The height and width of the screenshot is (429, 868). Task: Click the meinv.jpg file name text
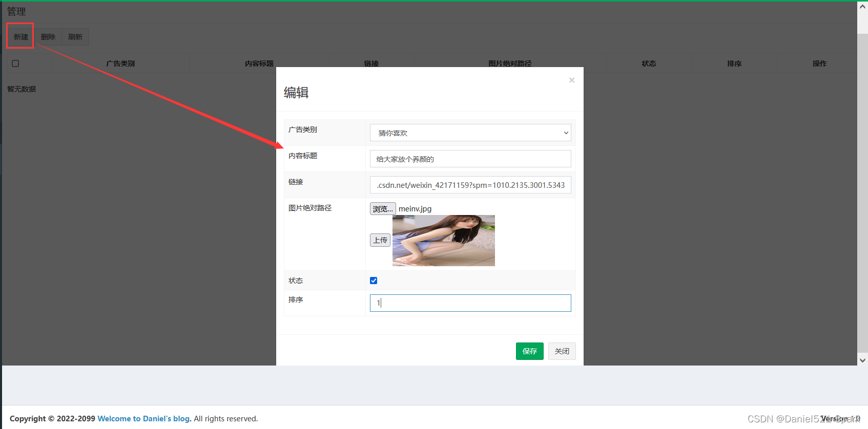pos(415,209)
